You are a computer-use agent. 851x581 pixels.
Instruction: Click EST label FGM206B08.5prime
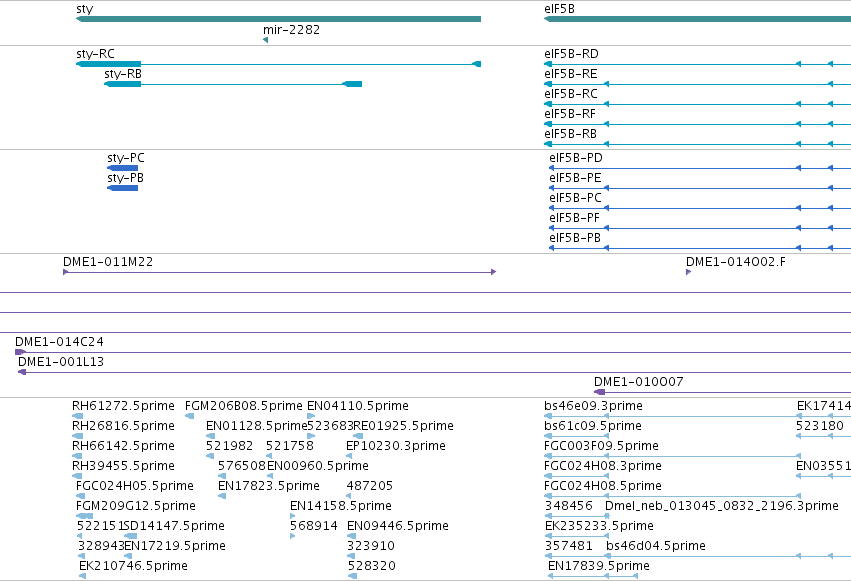[244, 406]
